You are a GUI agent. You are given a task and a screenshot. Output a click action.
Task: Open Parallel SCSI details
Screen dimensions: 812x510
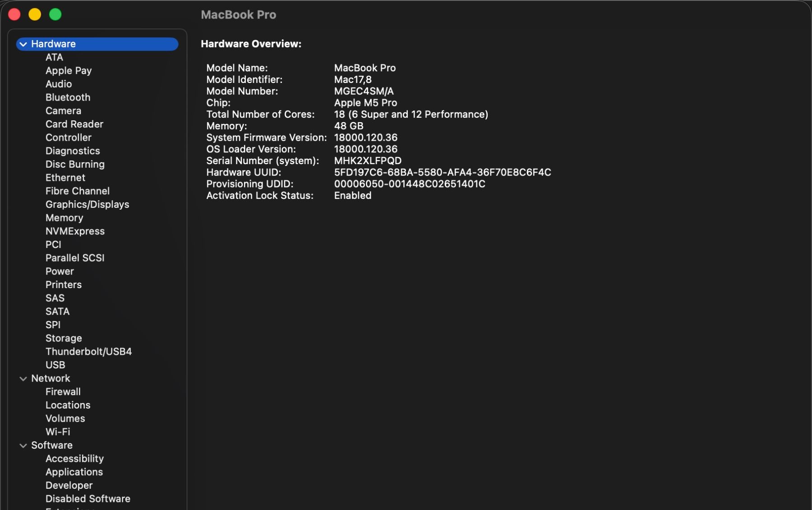pos(75,258)
